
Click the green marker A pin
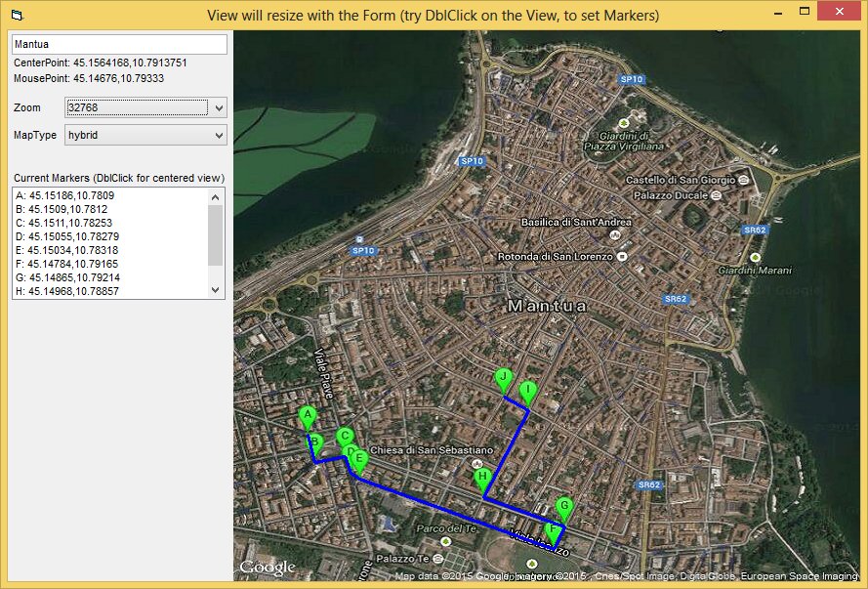click(308, 417)
